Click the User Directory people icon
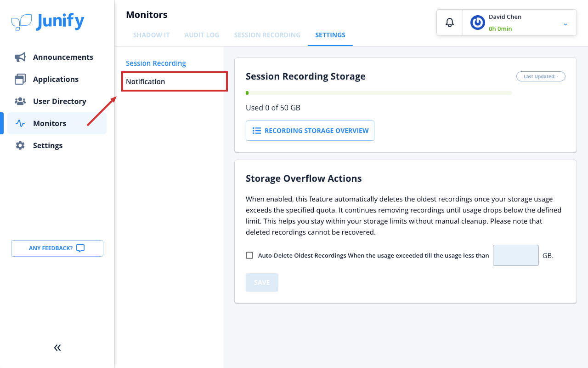 pyautogui.click(x=20, y=101)
